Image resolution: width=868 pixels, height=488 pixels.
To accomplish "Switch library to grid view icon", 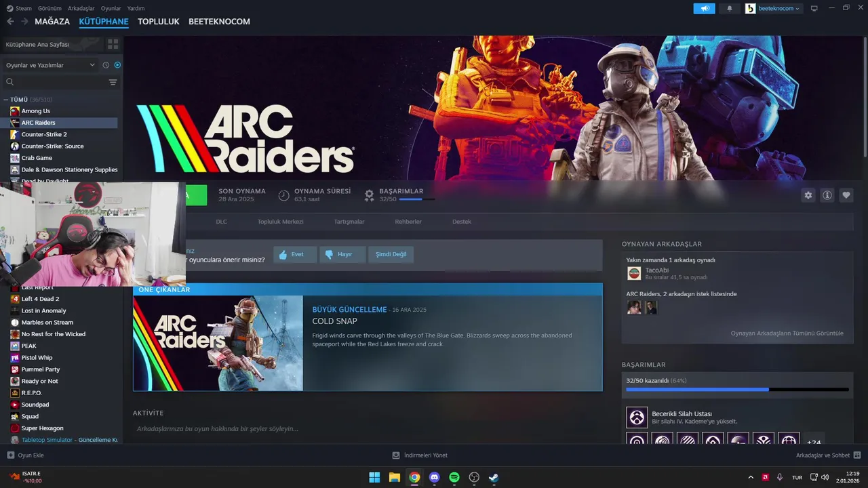I will (x=113, y=44).
